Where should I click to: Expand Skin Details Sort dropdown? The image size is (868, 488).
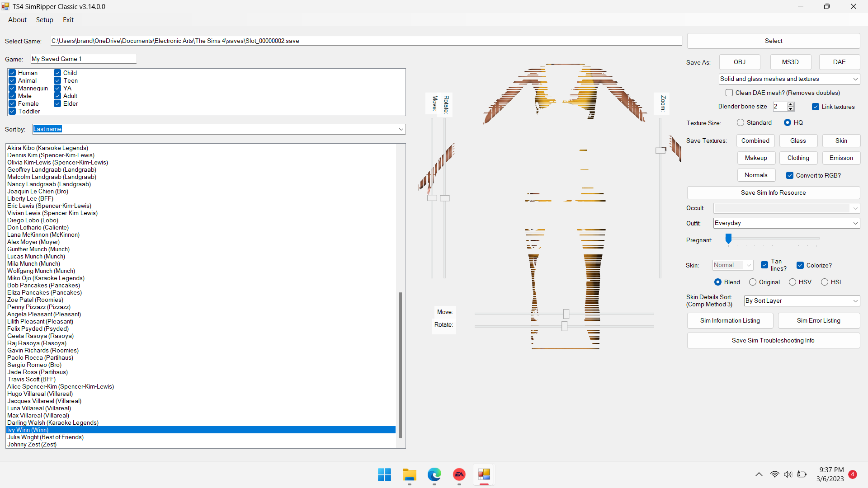855,301
